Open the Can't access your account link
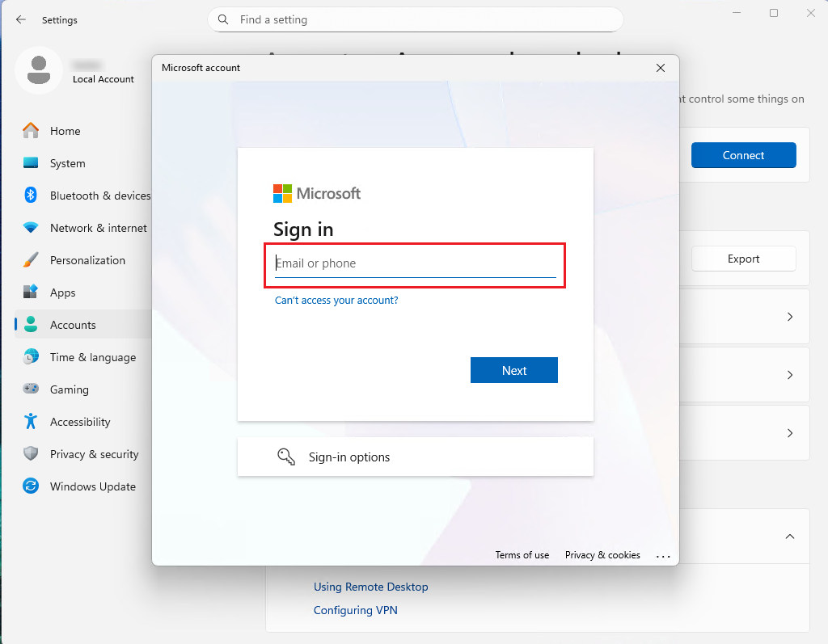This screenshot has height=644, width=828. point(336,300)
